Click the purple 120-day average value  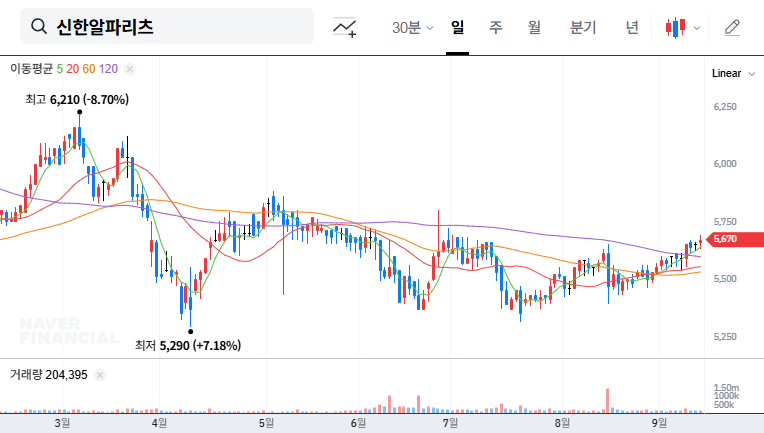point(108,69)
